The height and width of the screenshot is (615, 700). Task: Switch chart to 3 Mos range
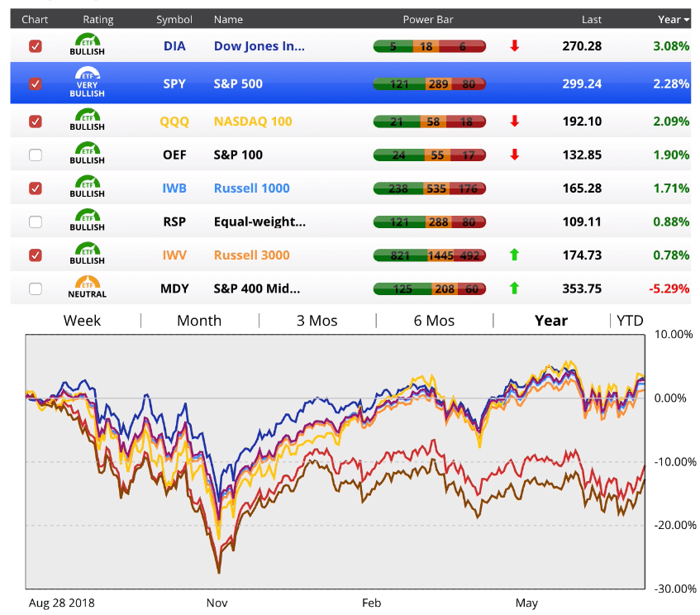[x=317, y=321]
